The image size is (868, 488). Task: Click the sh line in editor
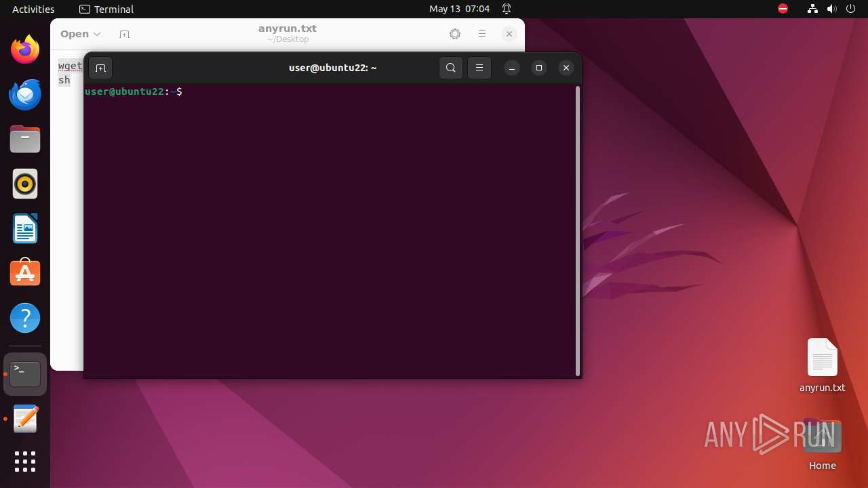(x=64, y=80)
